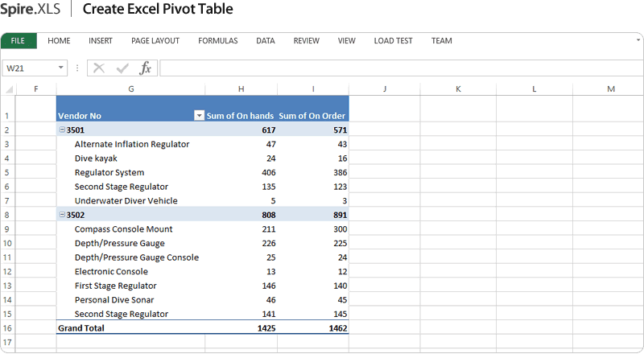Select row 16 header
Screen dimensions: 644x354
tap(7, 328)
